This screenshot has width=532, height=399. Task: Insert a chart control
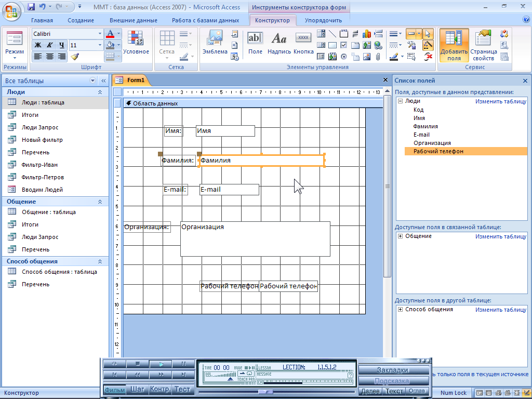pyautogui.click(x=367, y=34)
